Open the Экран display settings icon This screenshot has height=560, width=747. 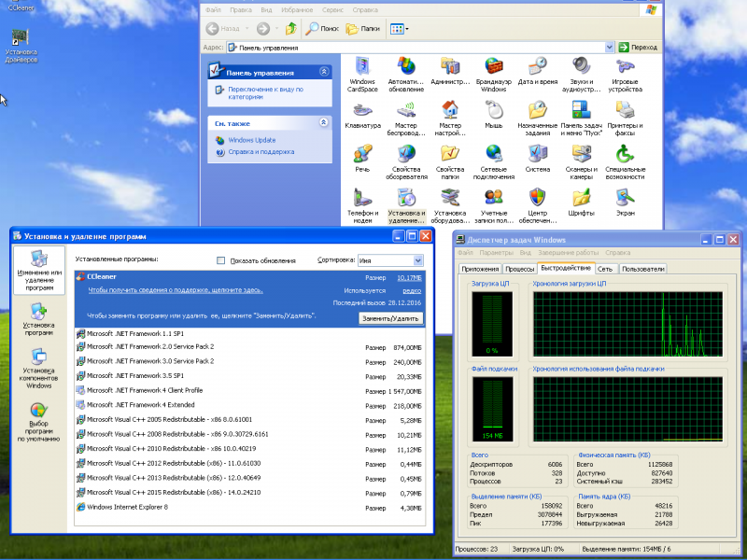625,203
